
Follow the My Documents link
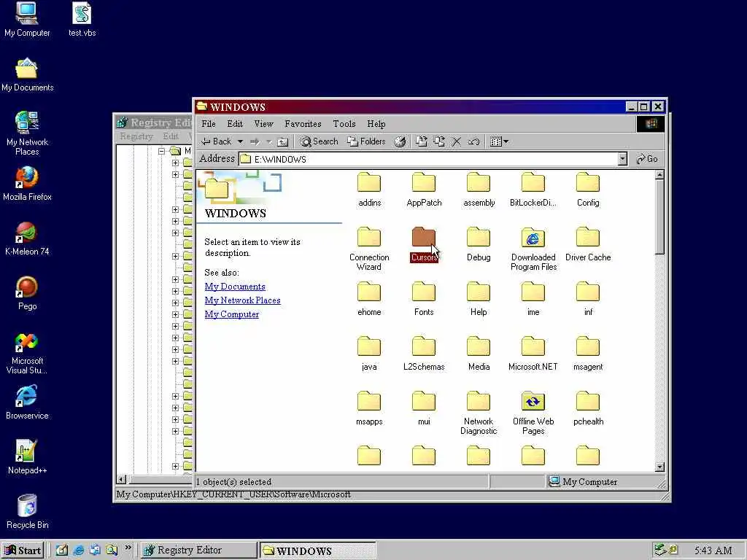(x=235, y=287)
